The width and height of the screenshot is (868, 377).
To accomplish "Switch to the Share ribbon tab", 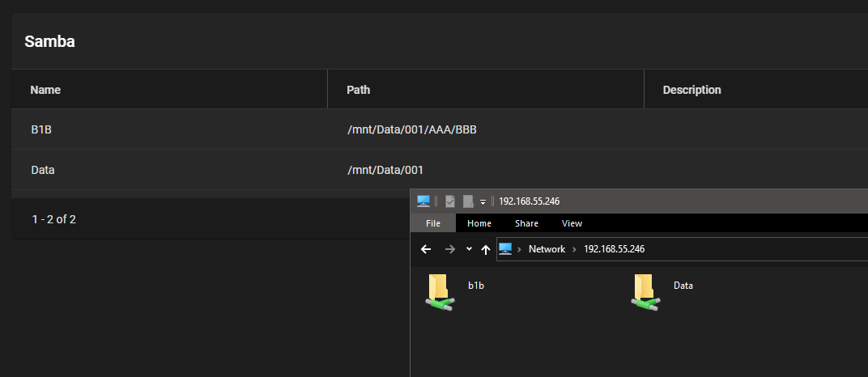I will tap(526, 223).
